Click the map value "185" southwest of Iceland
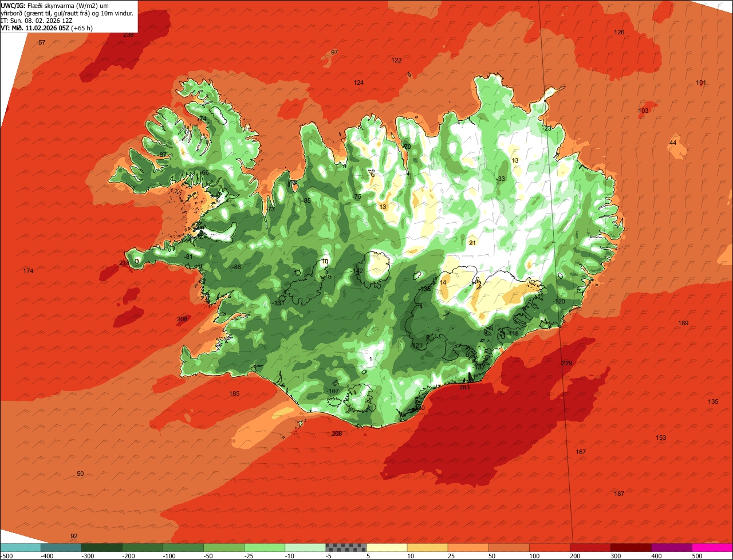 [x=234, y=394]
